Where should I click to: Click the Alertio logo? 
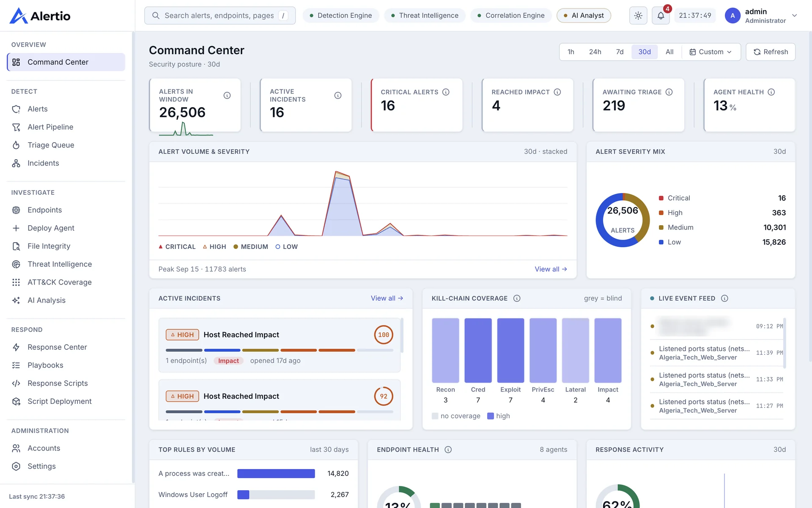(x=40, y=16)
